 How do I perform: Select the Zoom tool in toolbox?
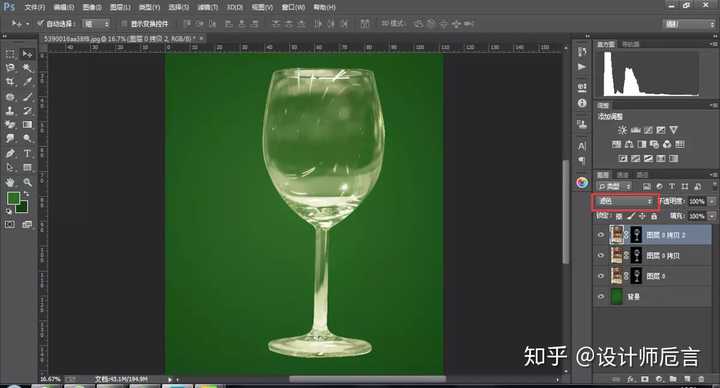(28, 182)
